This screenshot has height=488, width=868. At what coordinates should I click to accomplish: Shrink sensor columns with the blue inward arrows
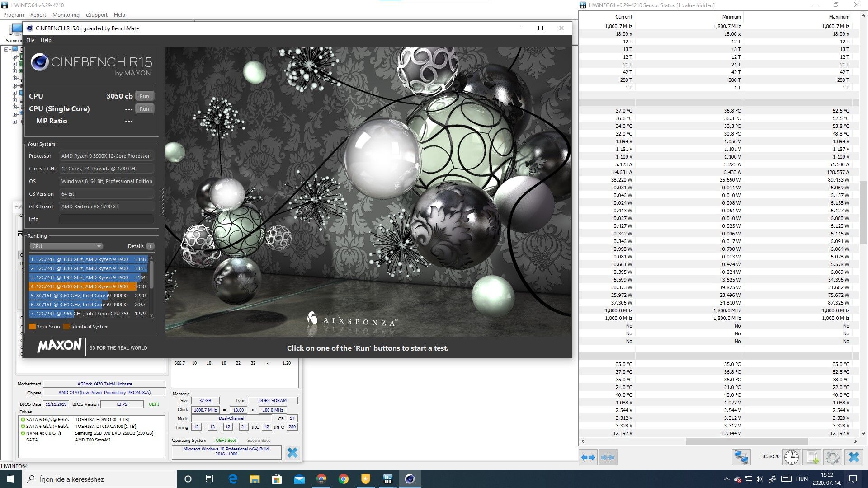(608, 457)
